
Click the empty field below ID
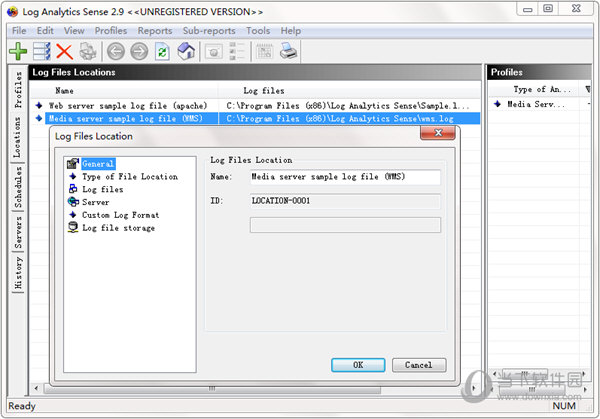pyautogui.click(x=345, y=225)
